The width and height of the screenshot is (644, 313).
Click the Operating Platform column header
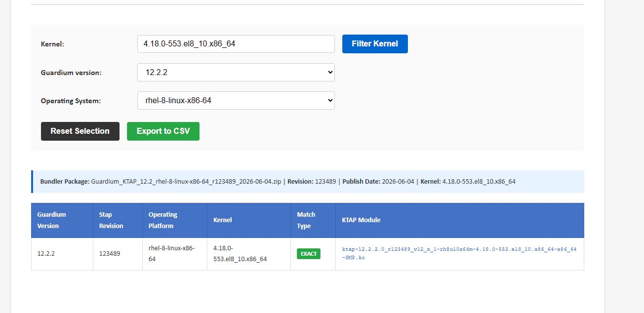tap(175, 220)
